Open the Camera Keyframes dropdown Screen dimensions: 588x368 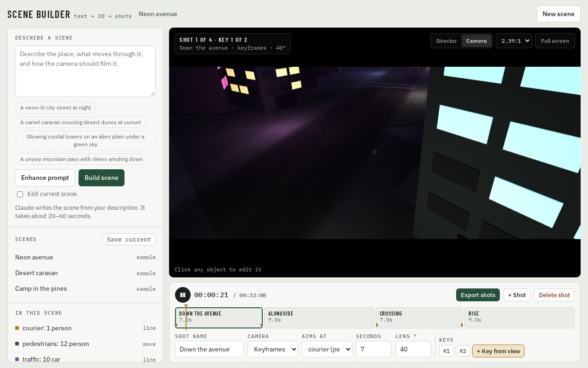coord(272,349)
